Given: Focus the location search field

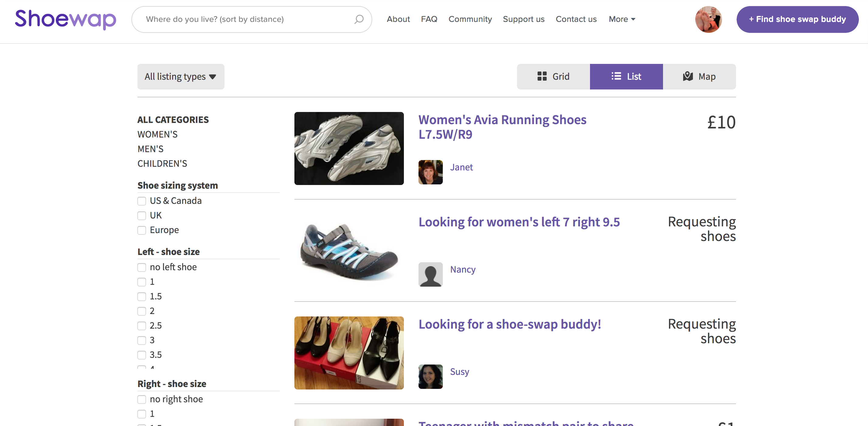Looking at the screenshot, I should (252, 19).
